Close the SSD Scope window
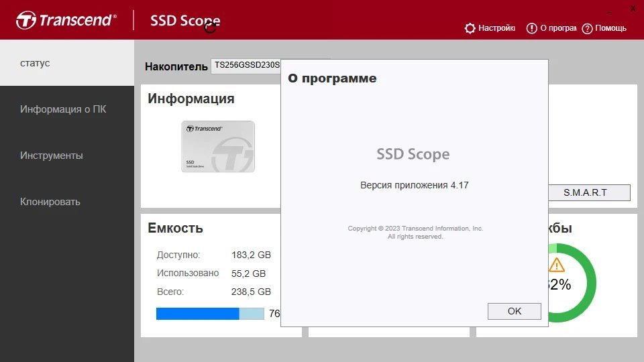 633,8
